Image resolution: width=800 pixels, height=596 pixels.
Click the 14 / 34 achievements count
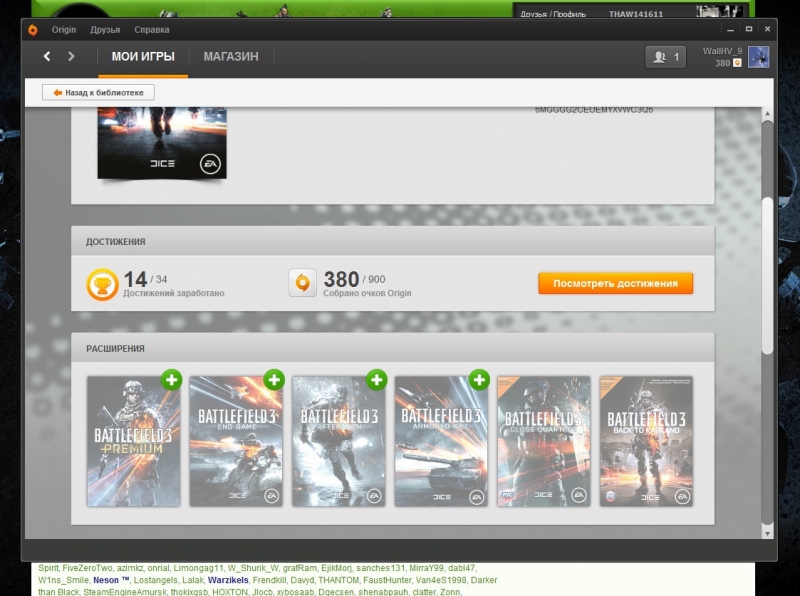point(145,279)
